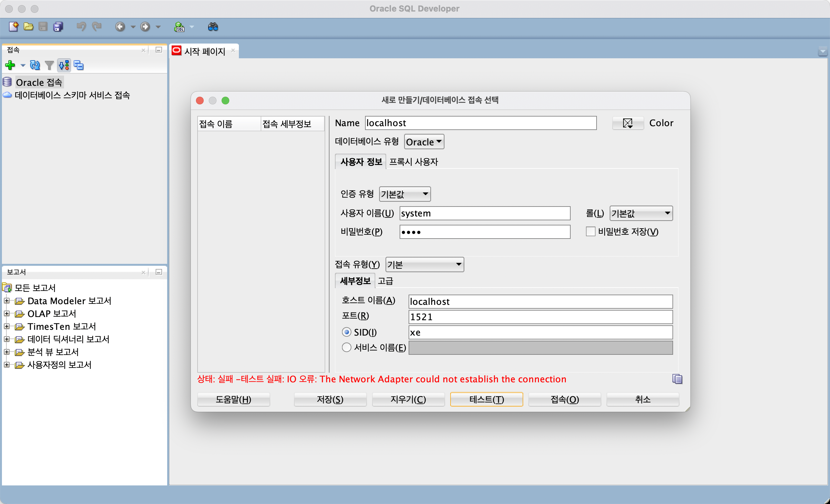
Task: Minimize the 보고서 panel
Action: (159, 272)
